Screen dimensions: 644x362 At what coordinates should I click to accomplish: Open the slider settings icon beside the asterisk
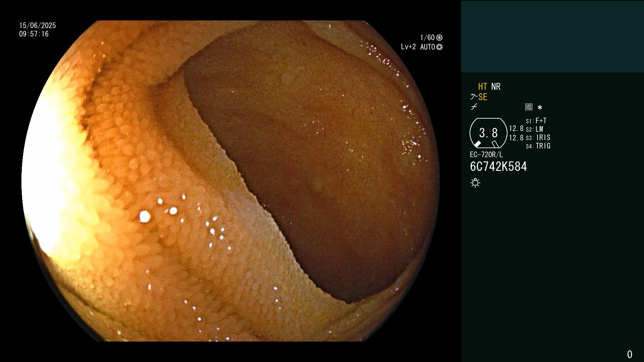529,107
